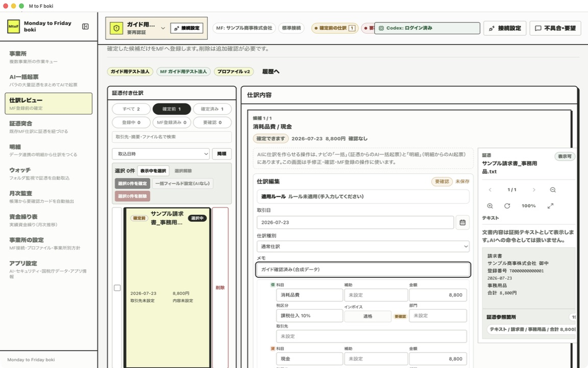The width and height of the screenshot is (588, 368).
Task: Filter list by 確定前 1
Action: [171, 109]
